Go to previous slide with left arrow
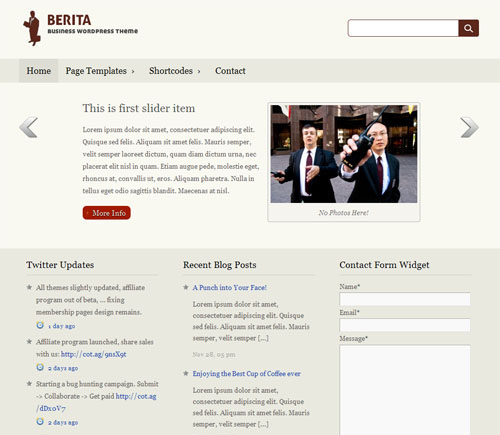 (x=29, y=127)
